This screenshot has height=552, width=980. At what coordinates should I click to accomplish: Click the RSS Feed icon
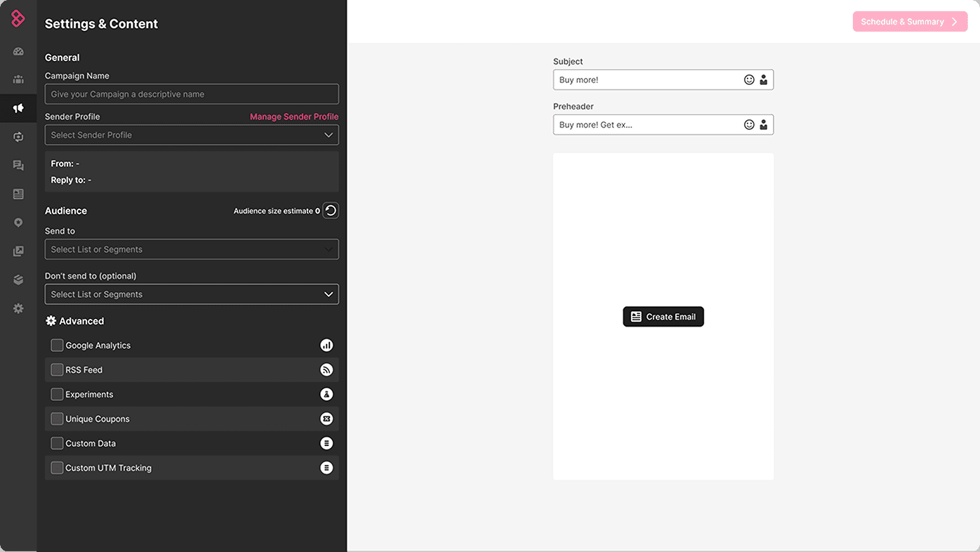pos(326,370)
